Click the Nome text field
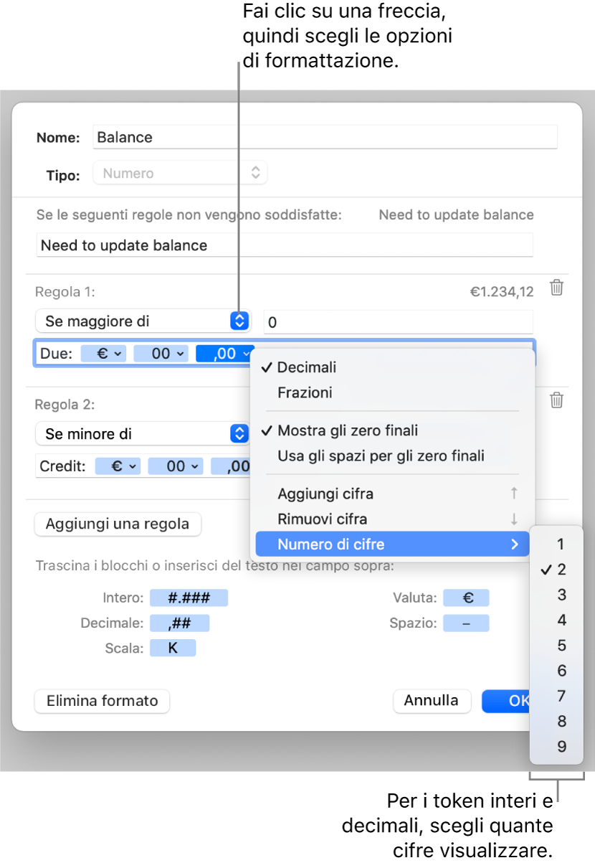595x868 pixels. pos(325,138)
